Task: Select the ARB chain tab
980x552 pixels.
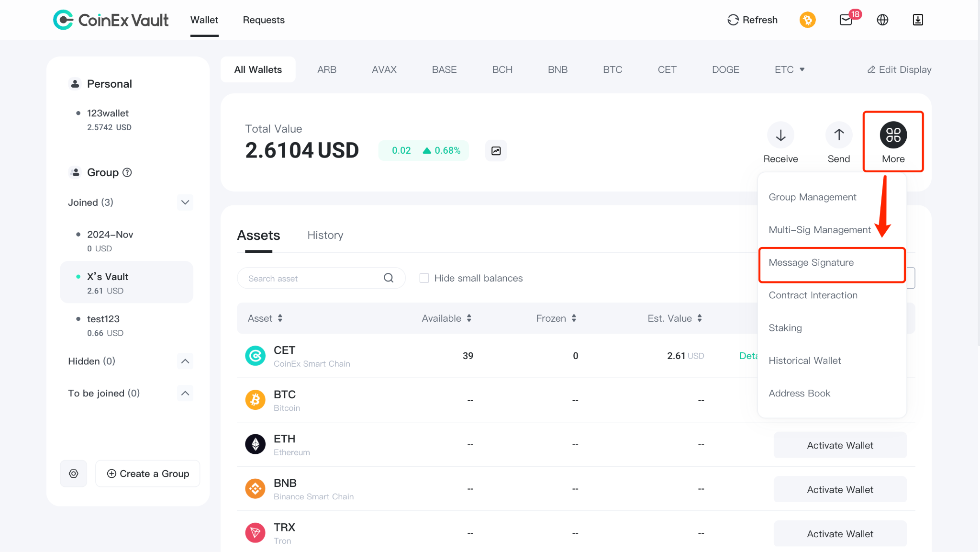Action: (x=327, y=69)
